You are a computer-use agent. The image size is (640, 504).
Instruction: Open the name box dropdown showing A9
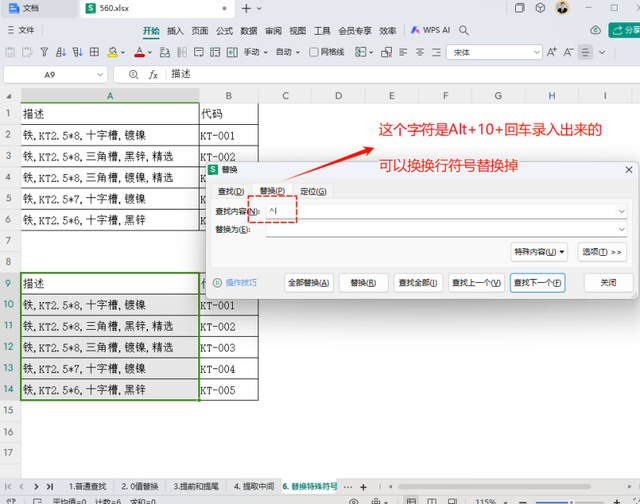click(x=100, y=75)
